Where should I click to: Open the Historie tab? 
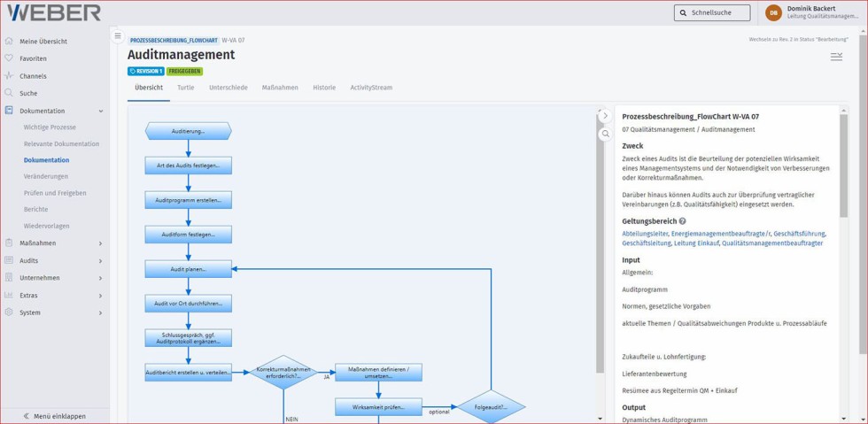(x=323, y=88)
